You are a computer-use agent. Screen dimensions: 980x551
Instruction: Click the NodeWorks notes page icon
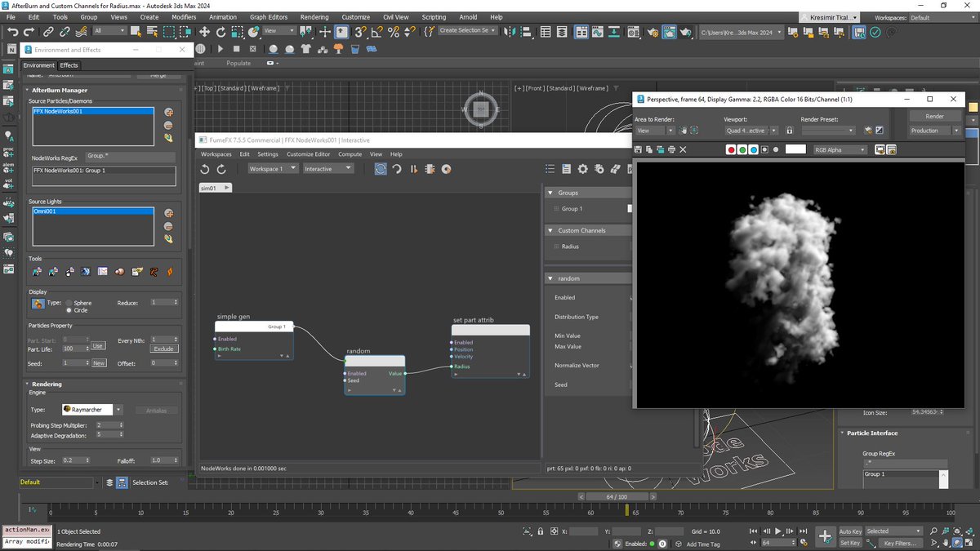(x=567, y=169)
